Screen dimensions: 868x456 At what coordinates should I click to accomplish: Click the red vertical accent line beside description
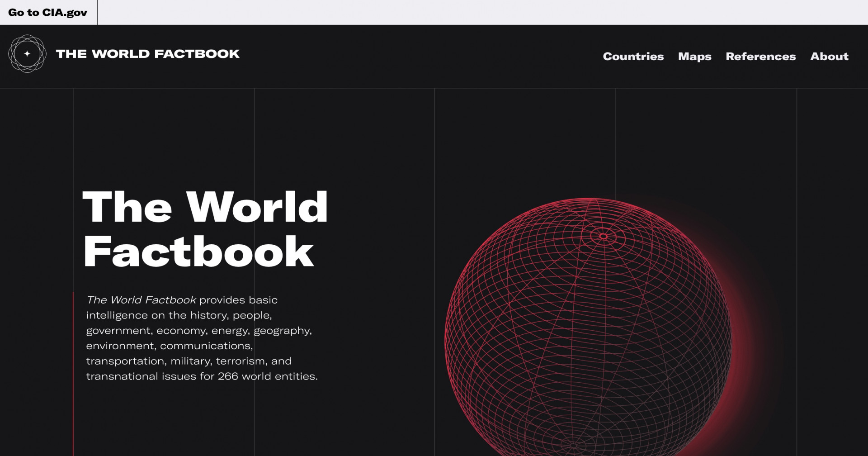[x=73, y=374]
